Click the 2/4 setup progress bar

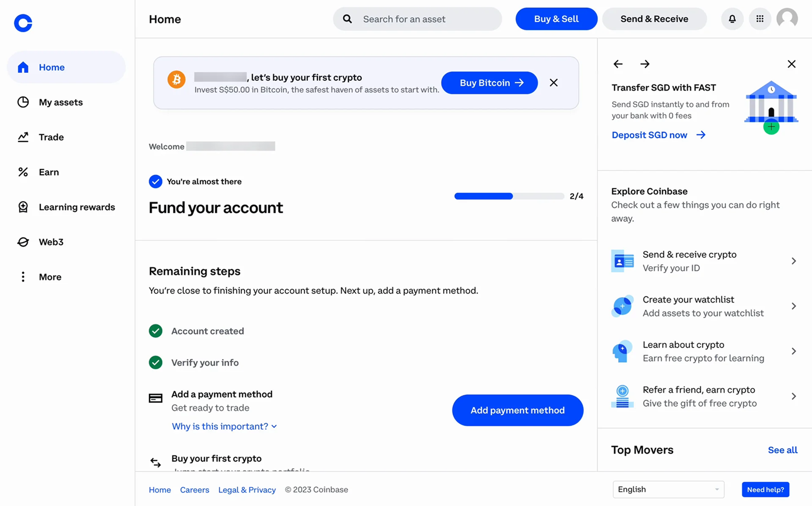click(x=509, y=196)
